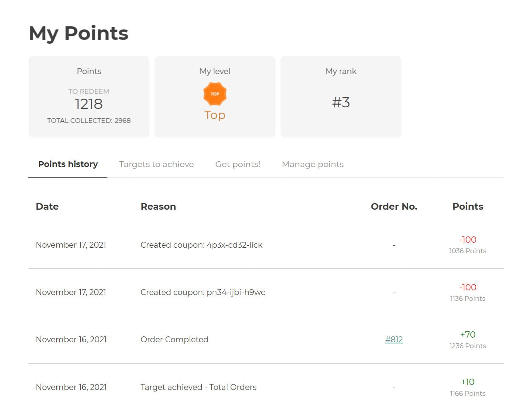532x400 pixels.
Task: Click the Points column header
Action: click(x=468, y=207)
